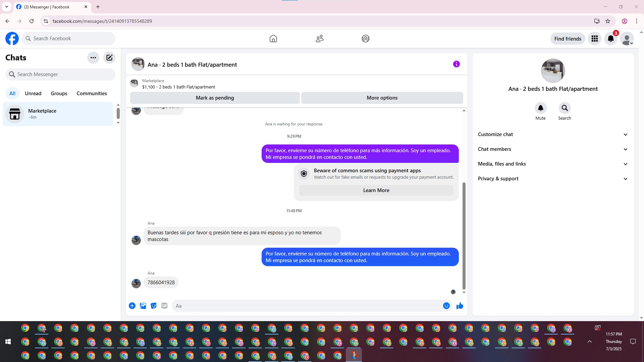This screenshot has height=362, width=644.
Task: Open chat options three-dots menu
Action: (93, 58)
